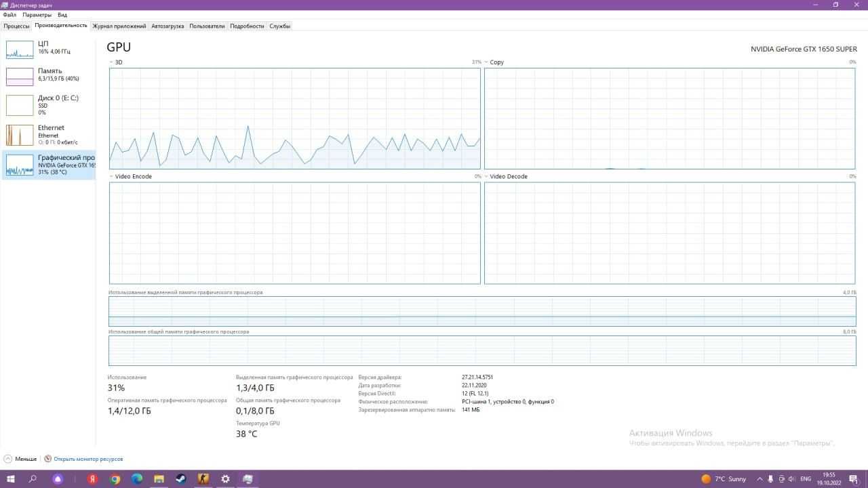Click the GPU temperature value 38 °C
The width and height of the screenshot is (868, 488).
click(x=246, y=434)
